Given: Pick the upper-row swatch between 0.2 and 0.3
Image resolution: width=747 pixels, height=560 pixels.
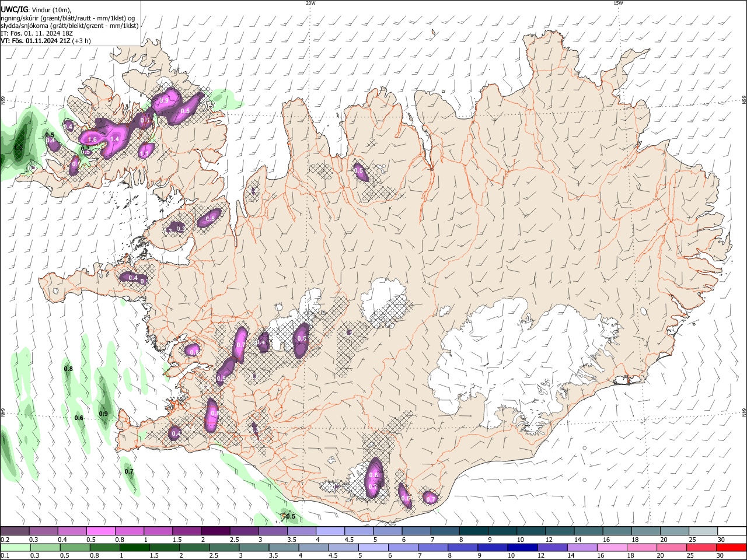Looking at the screenshot, I should [x=15, y=531].
